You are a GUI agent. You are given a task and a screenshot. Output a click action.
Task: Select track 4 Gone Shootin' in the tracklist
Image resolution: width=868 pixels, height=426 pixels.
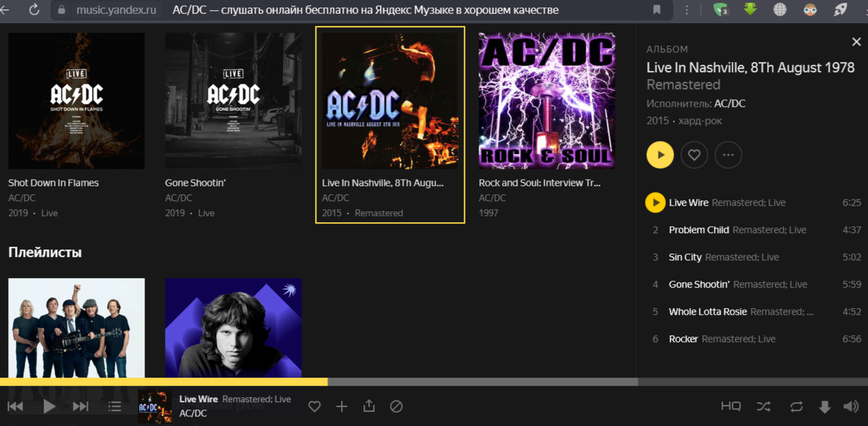point(753,284)
